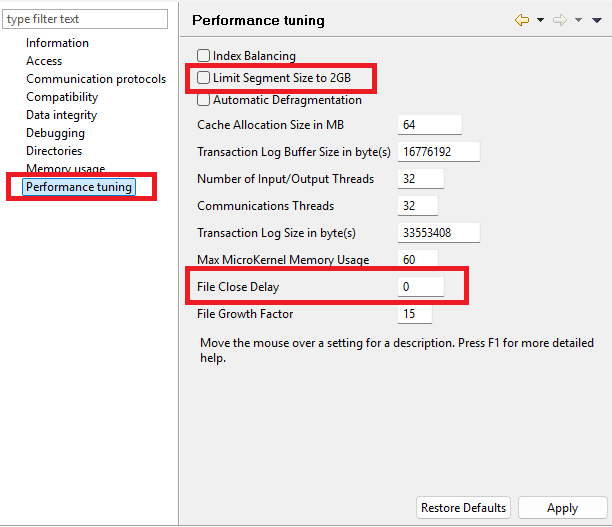612x527 pixels.
Task: Open the back history dropdown arrow
Action: click(541, 20)
